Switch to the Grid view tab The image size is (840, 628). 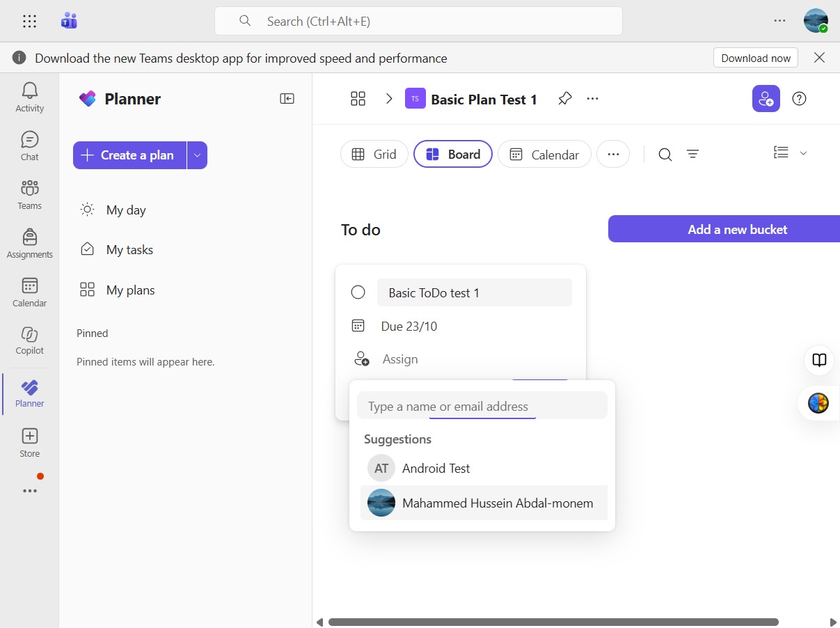(x=374, y=155)
